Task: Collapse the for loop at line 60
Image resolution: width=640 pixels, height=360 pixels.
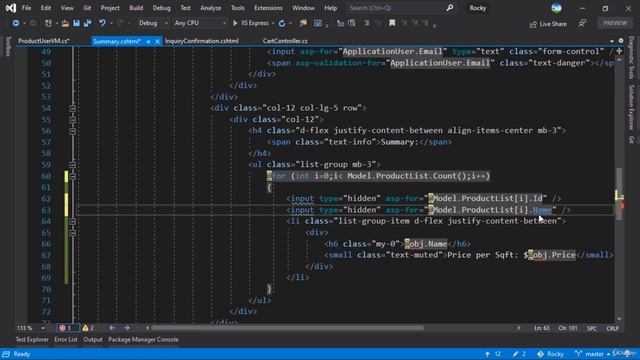Action: [72, 176]
